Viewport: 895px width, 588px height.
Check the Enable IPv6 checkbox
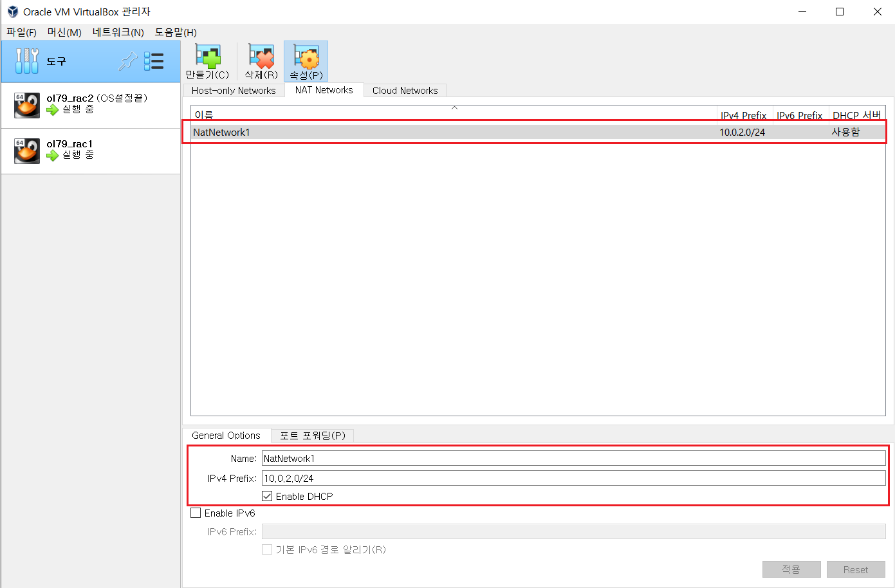196,513
